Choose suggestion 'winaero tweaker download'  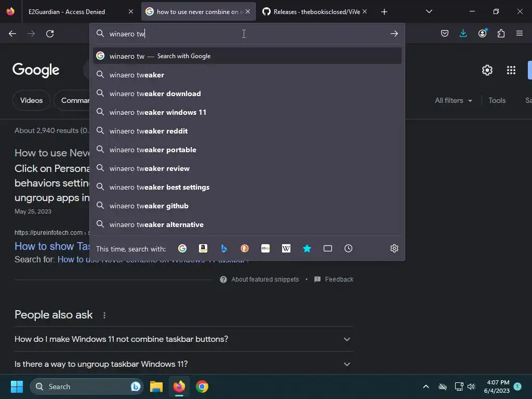point(247,94)
